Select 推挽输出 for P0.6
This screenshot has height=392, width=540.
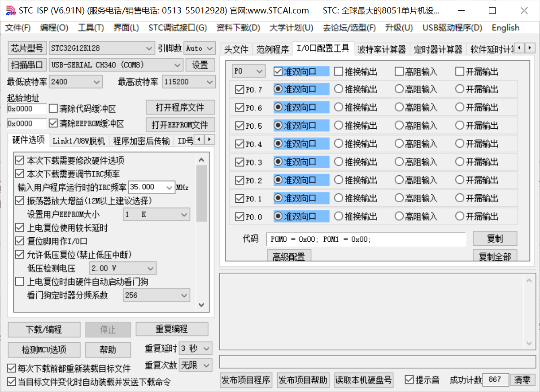pos(339,108)
